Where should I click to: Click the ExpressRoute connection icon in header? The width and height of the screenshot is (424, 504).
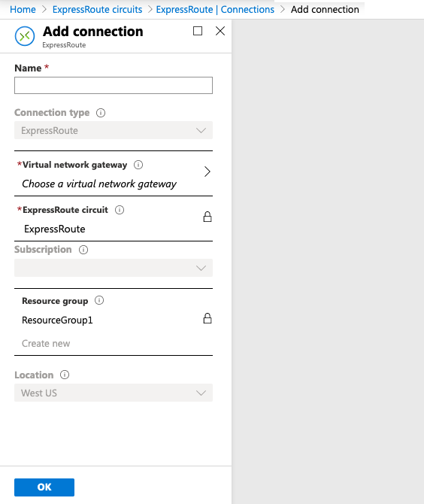(x=25, y=36)
